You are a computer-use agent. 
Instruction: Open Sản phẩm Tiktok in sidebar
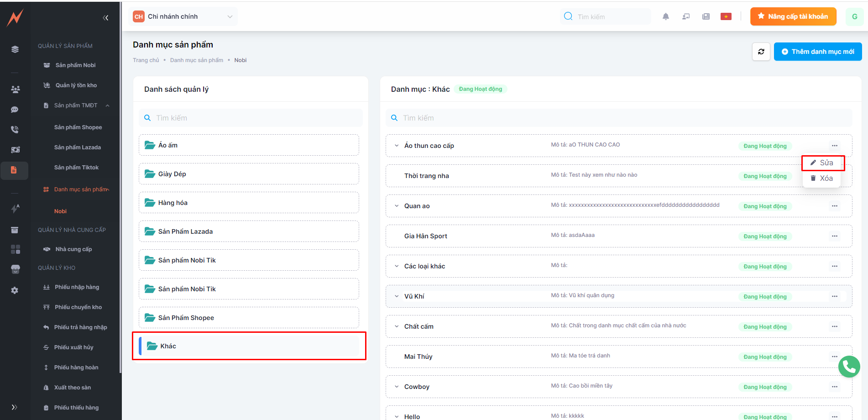[x=76, y=168]
